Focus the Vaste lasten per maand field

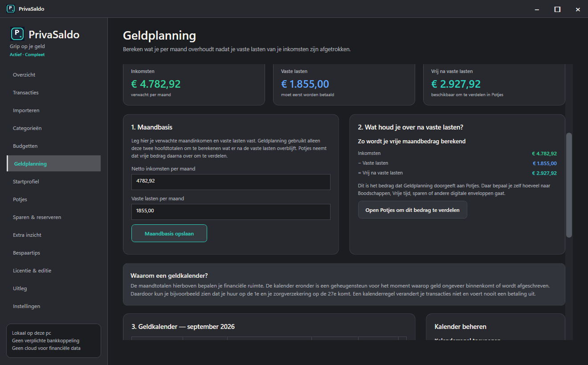coord(231,212)
